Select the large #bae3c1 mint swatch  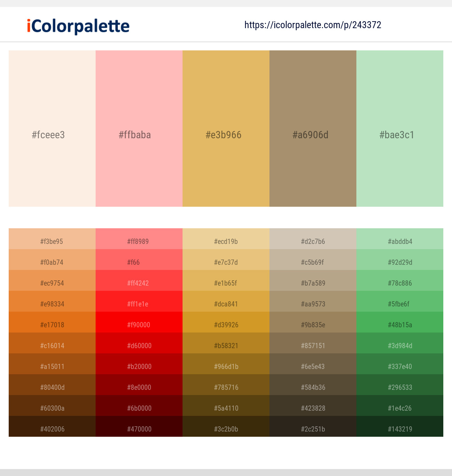click(400, 129)
